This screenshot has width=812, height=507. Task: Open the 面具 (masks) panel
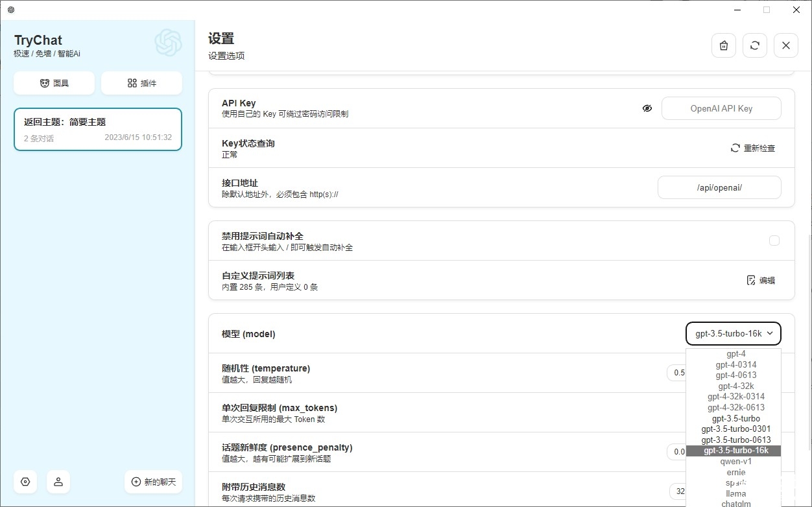click(x=54, y=83)
